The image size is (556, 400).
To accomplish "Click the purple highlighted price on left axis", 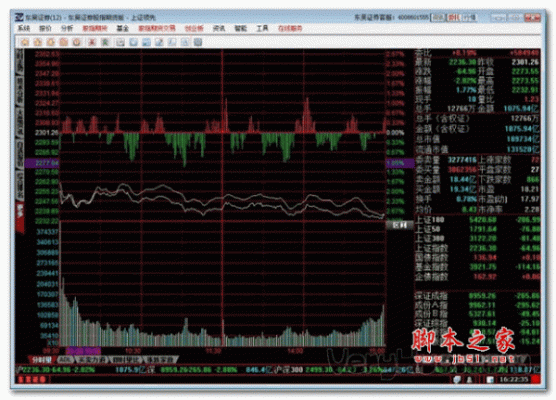I will 42,163.
